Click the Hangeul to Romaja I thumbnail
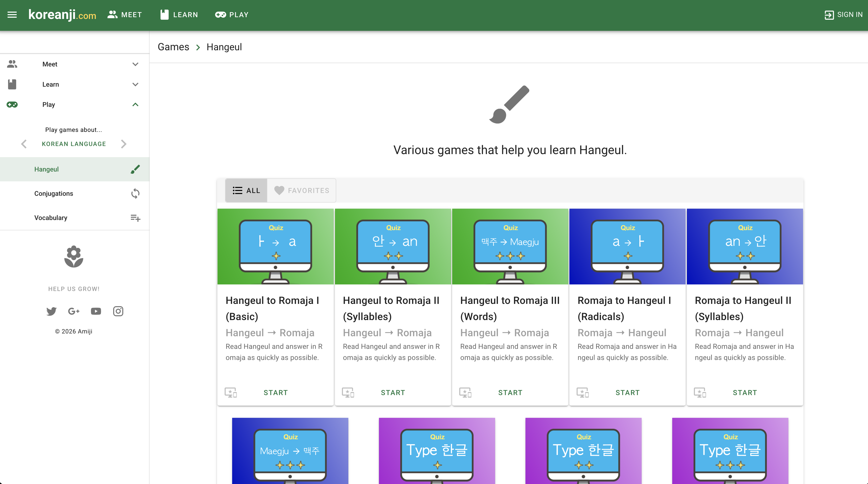Image resolution: width=868 pixels, height=484 pixels. click(275, 246)
